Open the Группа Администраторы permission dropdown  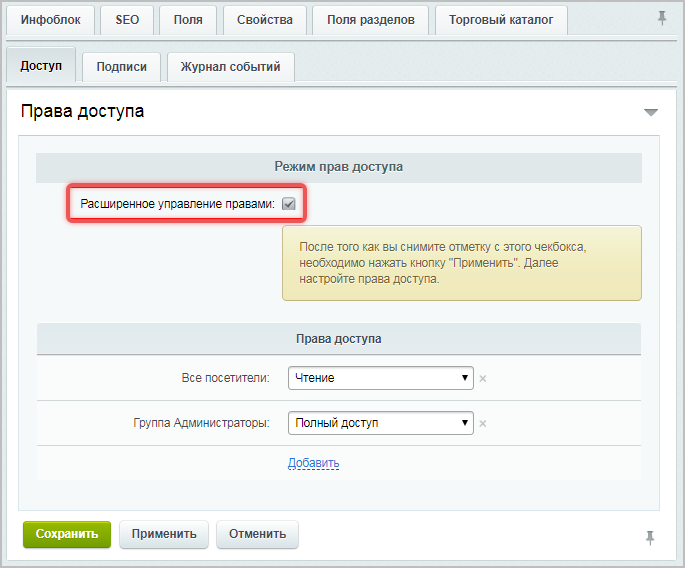coord(380,423)
